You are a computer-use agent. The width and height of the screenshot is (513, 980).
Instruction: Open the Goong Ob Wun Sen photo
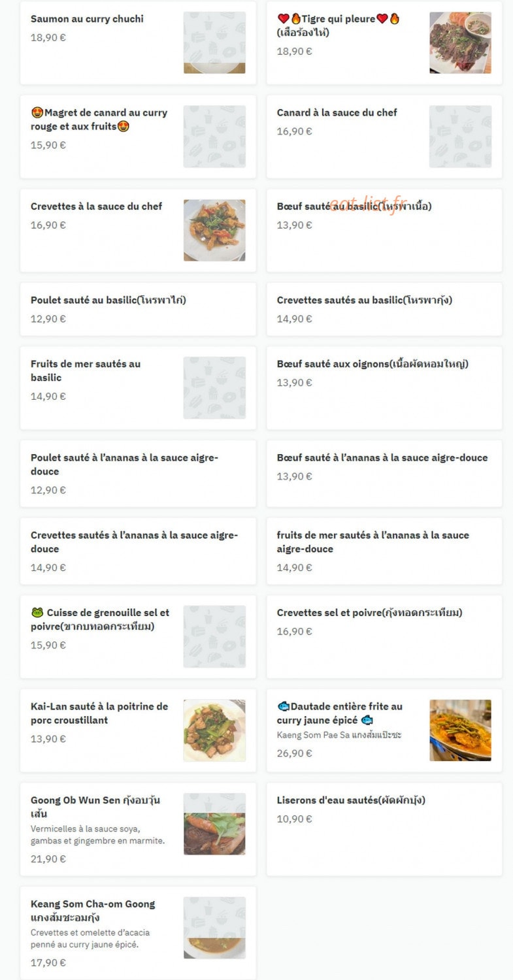click(x=214, y=824)
